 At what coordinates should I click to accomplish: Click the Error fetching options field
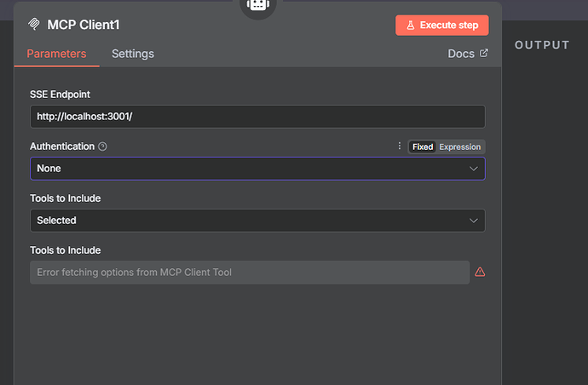tap(249, 273)
